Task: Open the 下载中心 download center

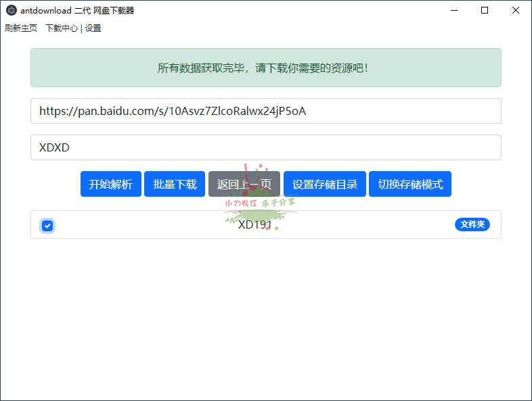Action: (x=62, y=28)
